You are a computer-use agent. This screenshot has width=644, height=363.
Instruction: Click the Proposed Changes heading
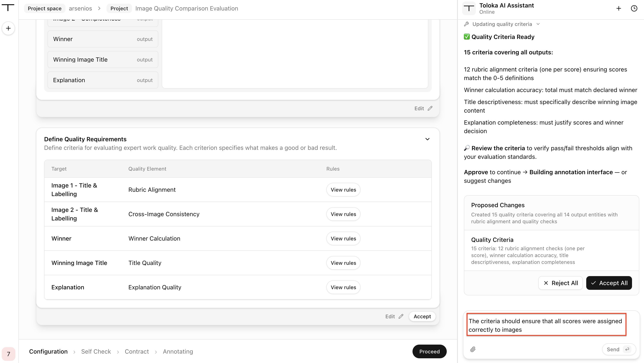pyautogui.click(x=498, y=205)
